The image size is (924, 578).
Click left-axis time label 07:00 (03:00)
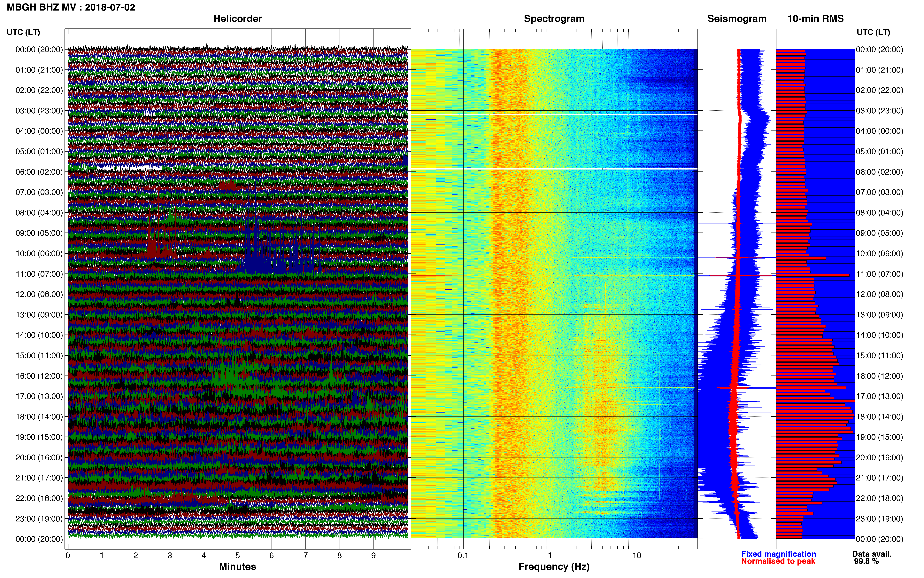click(x=39, y=192)
